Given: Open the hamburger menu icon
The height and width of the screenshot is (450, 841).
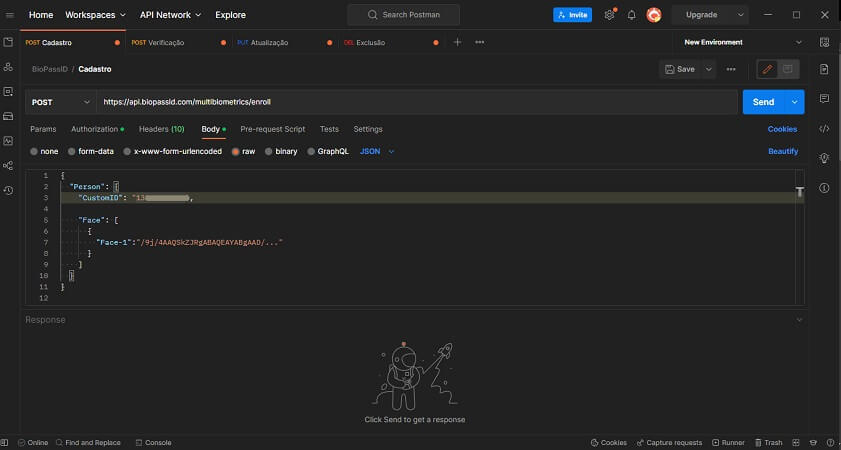Looking at the screenshot, I should (9, 15).
